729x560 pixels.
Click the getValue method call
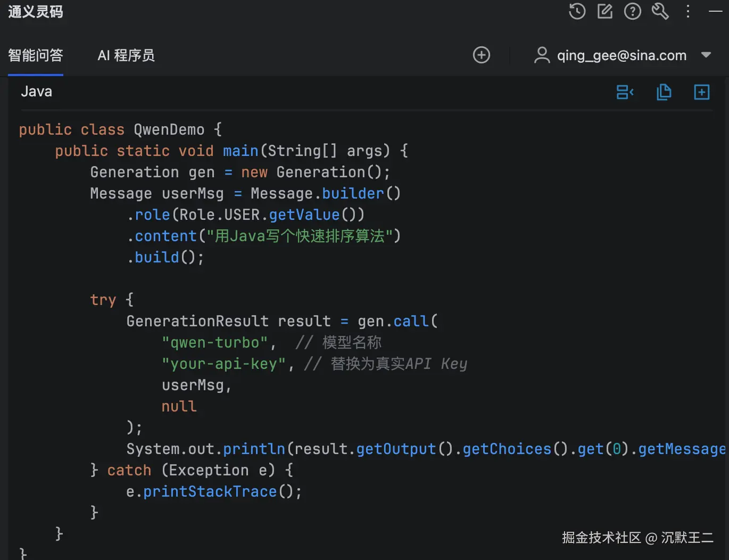click(304, 215)
